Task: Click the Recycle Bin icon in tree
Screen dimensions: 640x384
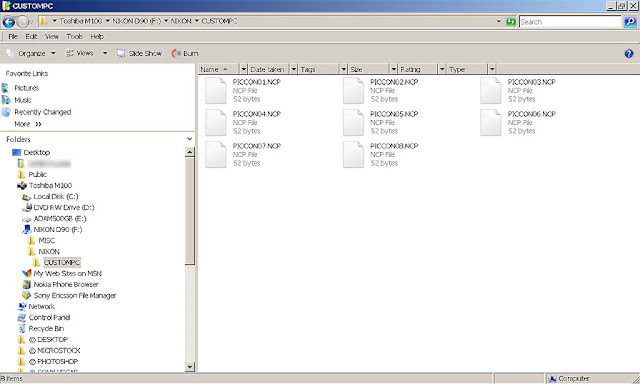Action: click(x=22, y=329)
